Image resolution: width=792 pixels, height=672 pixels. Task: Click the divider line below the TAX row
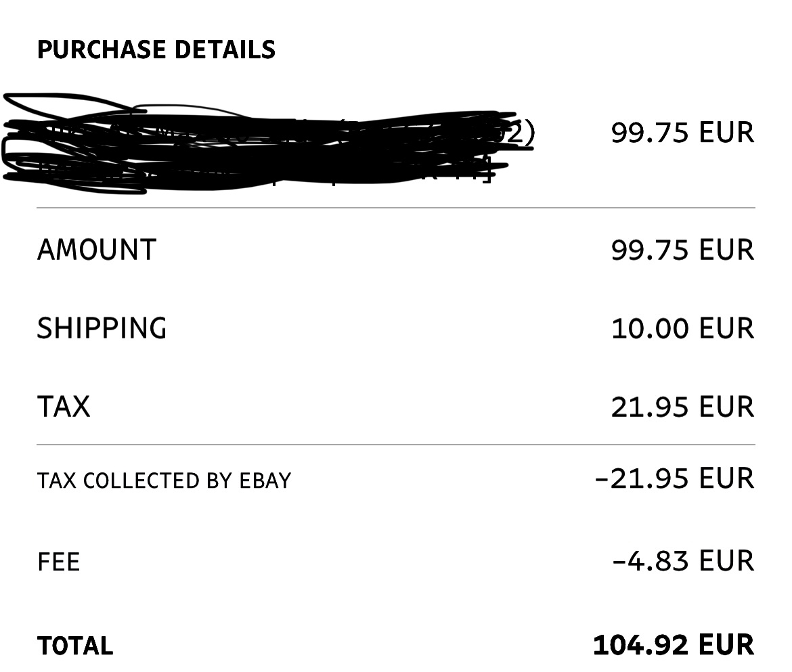tap(396, 445)
